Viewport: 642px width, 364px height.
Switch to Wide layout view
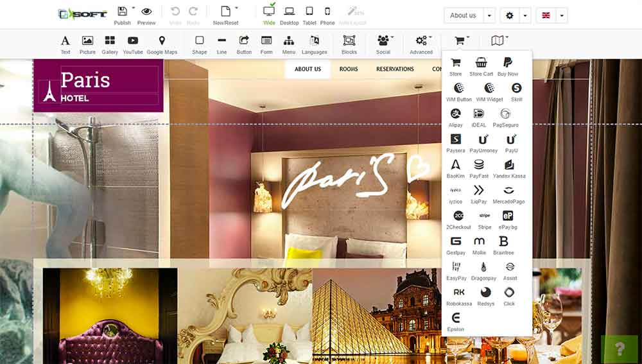(x=269, y=15)
